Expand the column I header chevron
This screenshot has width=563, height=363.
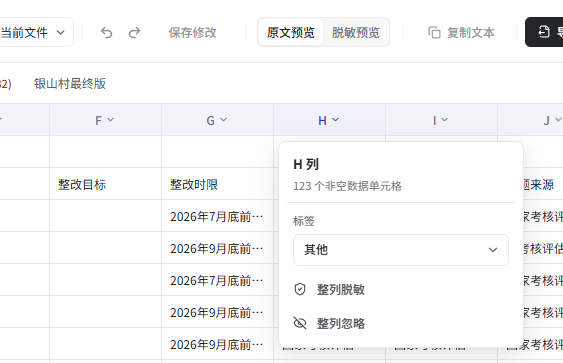[445, 120]
